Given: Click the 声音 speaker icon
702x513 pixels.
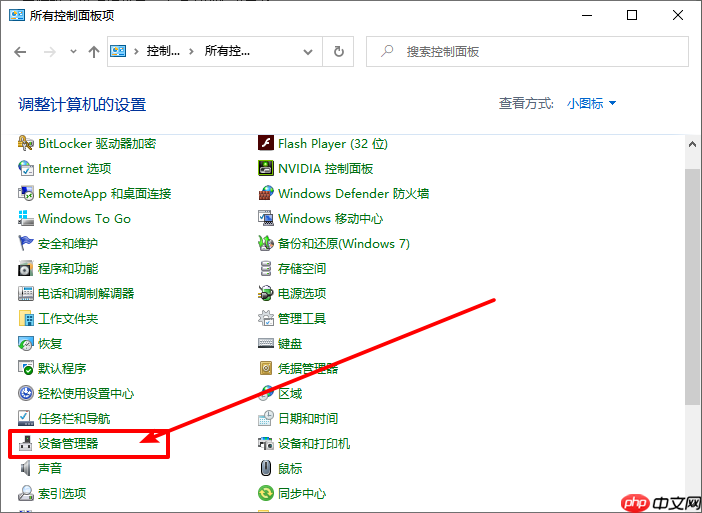Looking at the screenshot, I should 26,469.
